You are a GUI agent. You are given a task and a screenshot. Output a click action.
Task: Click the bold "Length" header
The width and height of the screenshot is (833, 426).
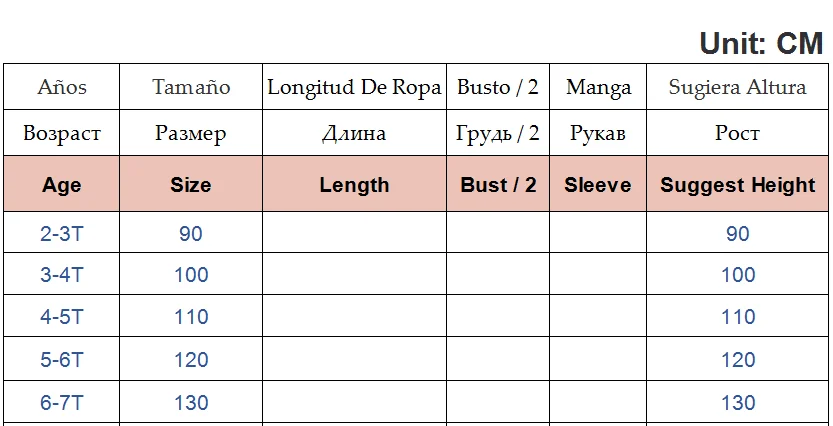[x=354, y=185]
